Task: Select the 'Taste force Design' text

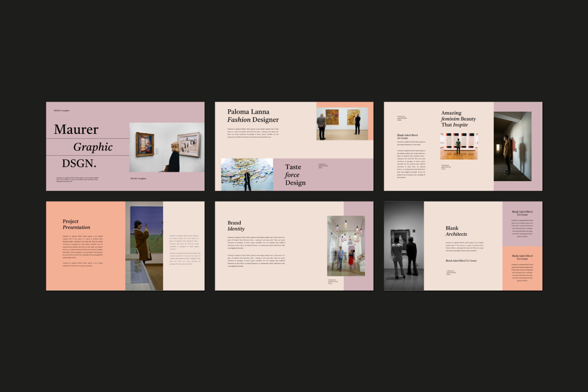Action: tap(295, 175)
